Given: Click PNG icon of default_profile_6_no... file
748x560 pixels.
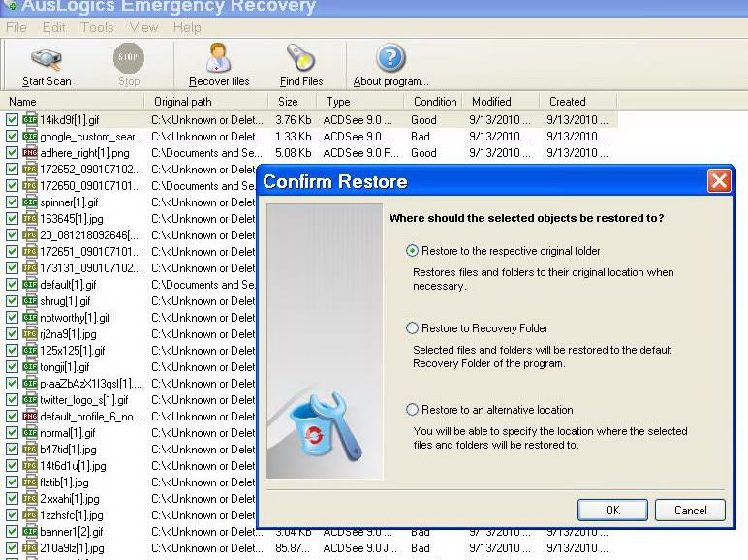Looking at the screenshot, I should (30, 417).
